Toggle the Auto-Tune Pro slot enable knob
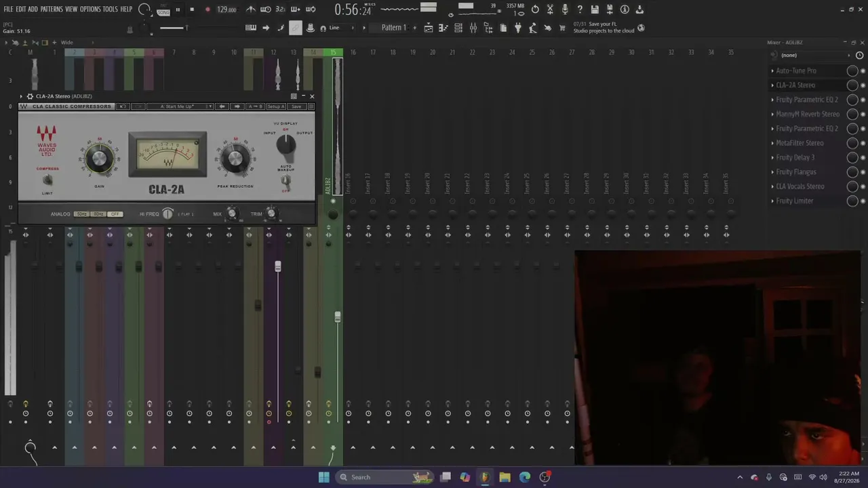This screenshot has height=488, width=868. tap(852, 70)
